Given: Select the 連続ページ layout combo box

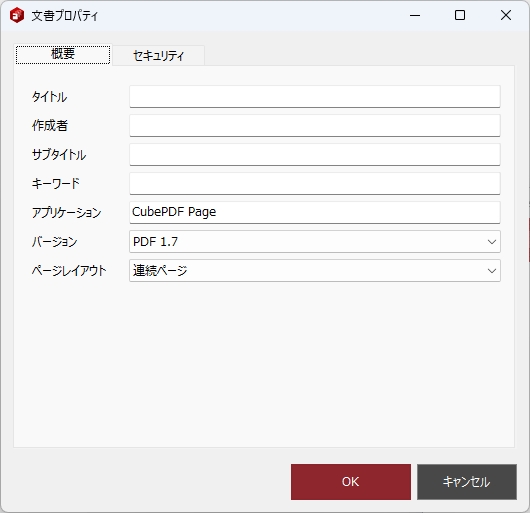Looking at the screenshot, I should click(315, 271).
